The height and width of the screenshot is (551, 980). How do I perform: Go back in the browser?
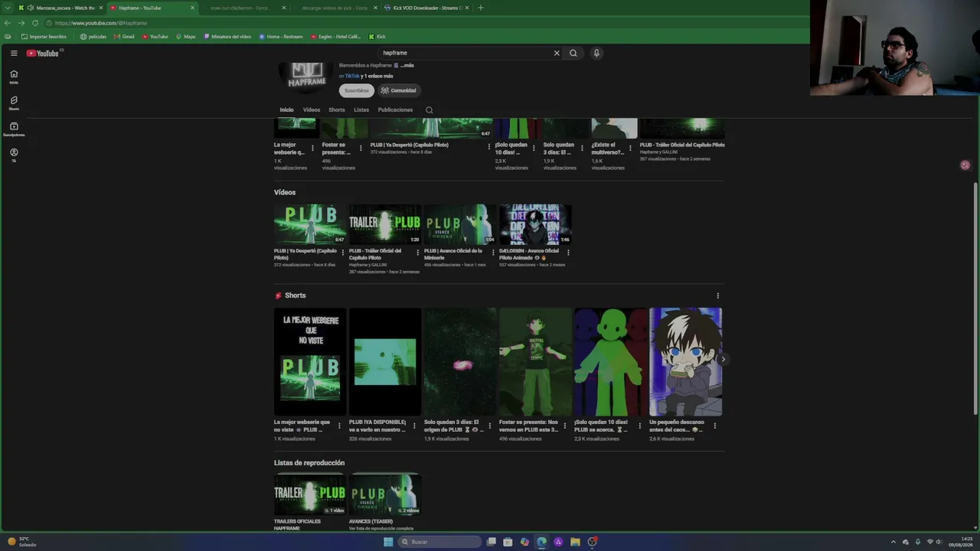(x=8, y=23)
